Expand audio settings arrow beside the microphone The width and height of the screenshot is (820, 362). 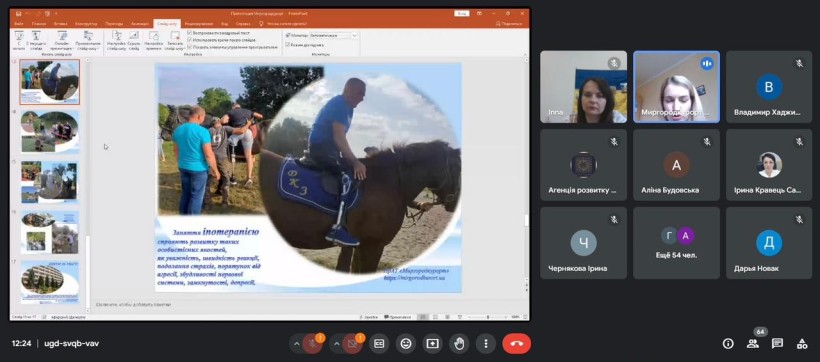pos(297,344)
